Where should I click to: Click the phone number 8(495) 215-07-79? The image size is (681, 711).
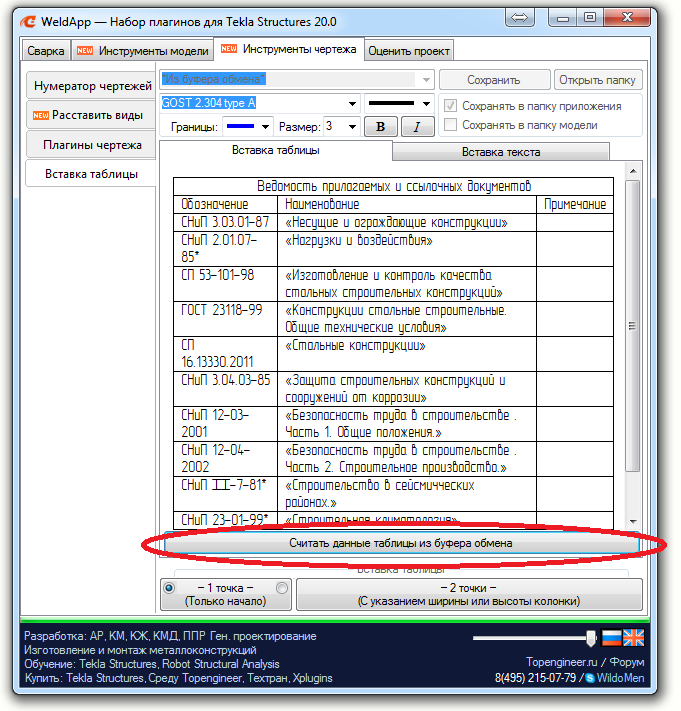coord(535,678)
